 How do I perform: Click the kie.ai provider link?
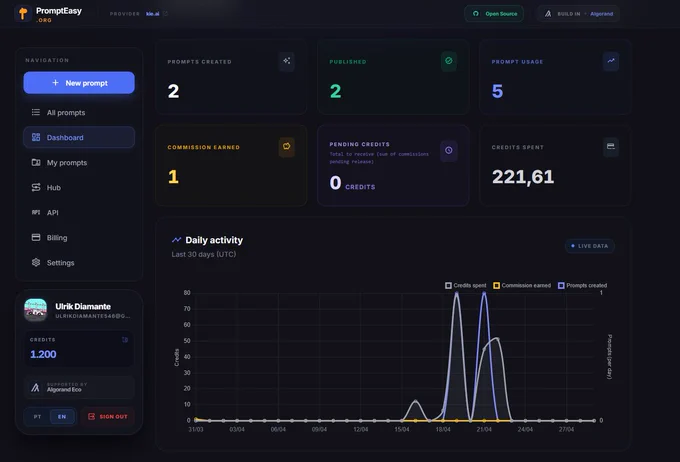point(153,14)
